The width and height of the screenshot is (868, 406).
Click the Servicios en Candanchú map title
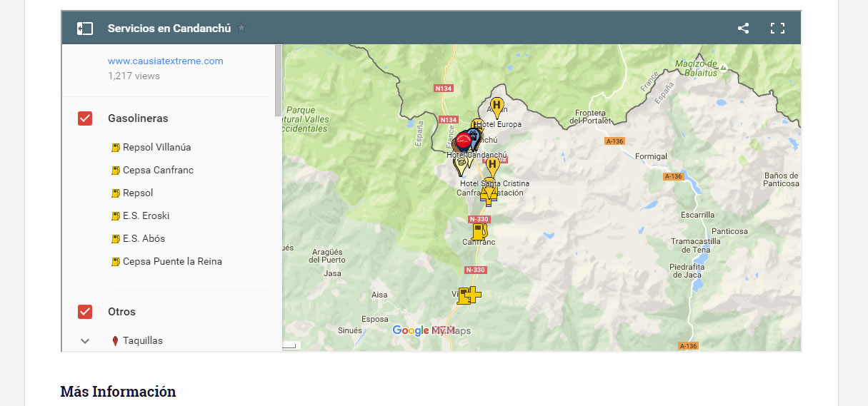click(x=169, y=29)
